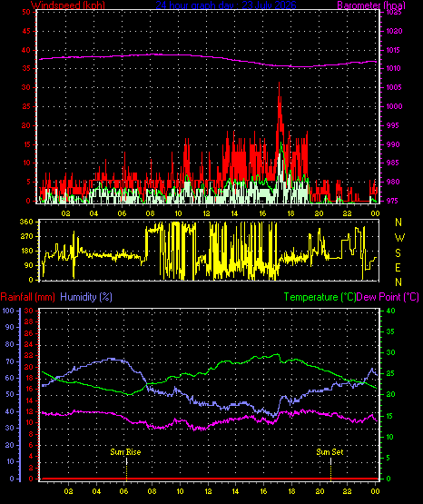423x504 pixels.
Task: Click the red 22 rainfall axis label
Action: (x=29, y=355)
